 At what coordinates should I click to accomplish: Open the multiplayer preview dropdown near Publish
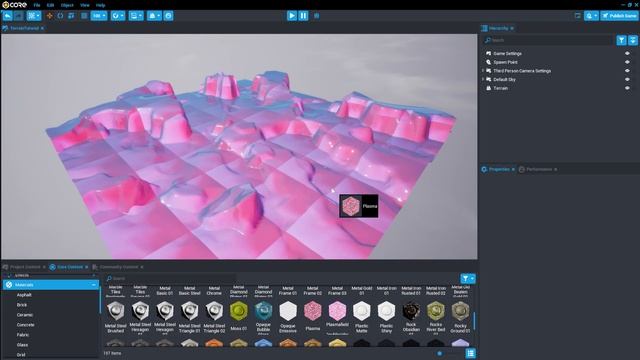(x=591, y=16)
